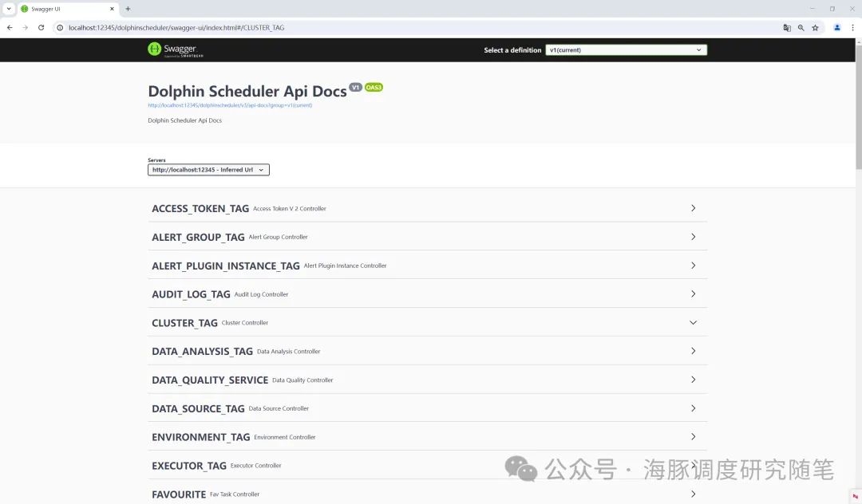
Task: Expand the DATA_ANALYSIS_TAG chevron
Action: [693, 351]
